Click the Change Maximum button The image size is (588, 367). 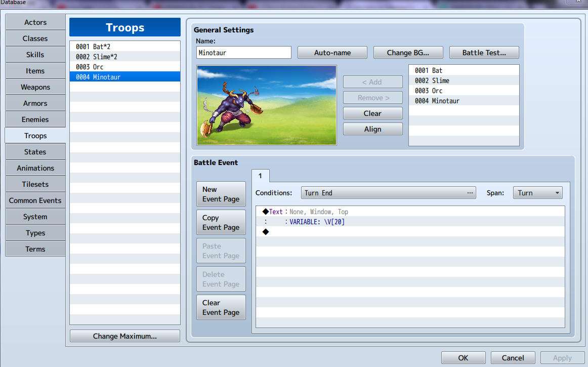click(124, 336)
